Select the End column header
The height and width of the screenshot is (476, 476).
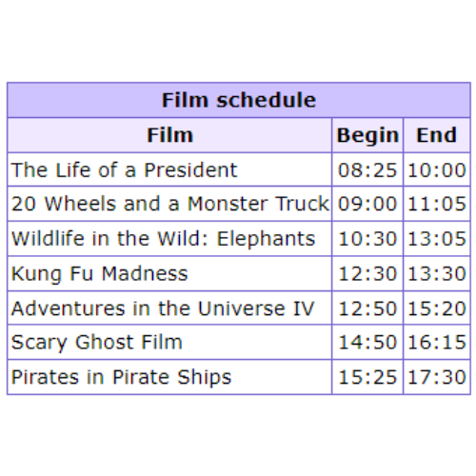point(436,135)
